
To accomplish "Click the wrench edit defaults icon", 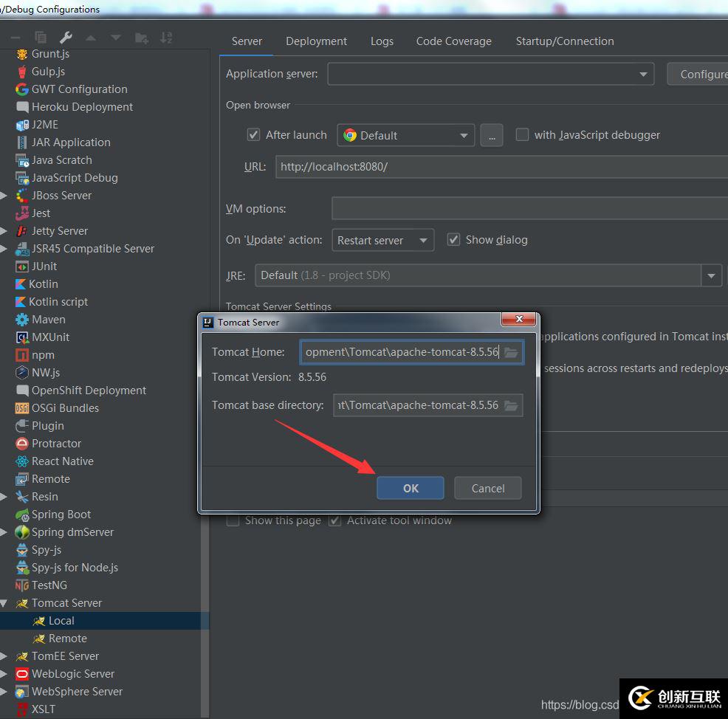I will tap(66, 37).
